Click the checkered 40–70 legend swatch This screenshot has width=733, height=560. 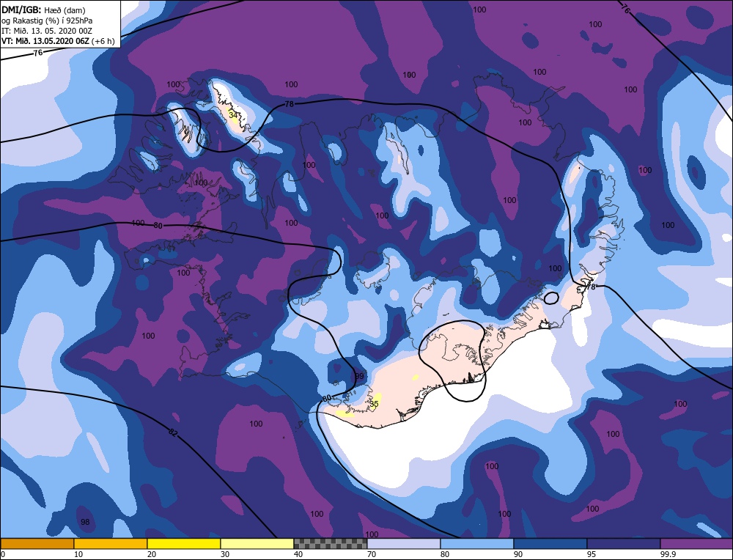click(331, 543)
